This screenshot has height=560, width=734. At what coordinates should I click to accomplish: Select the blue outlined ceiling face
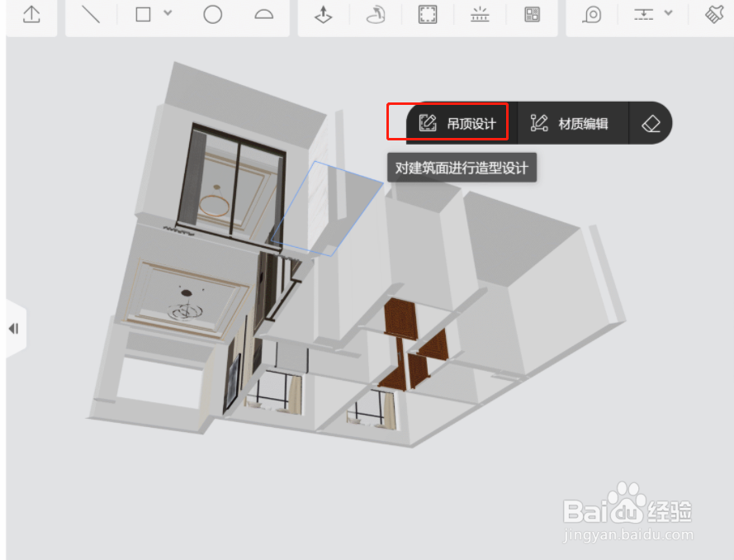(x=328, y=208)
